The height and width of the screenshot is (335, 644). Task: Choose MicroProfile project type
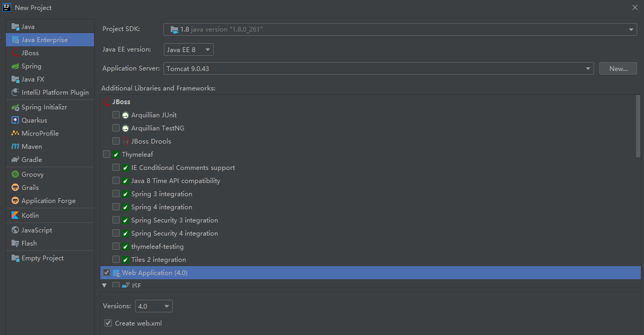click(50, 133)
